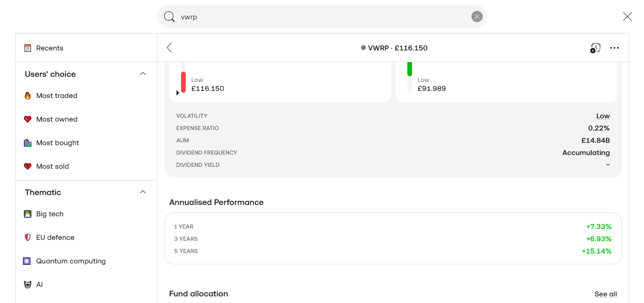Click the Accumulating dividend frequency value
The width and height of the screenshot is (644, 303).
coord(586,153)
